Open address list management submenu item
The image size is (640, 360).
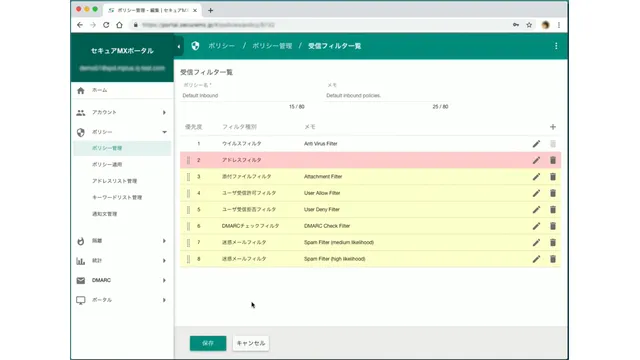click(x=122, y=181)
